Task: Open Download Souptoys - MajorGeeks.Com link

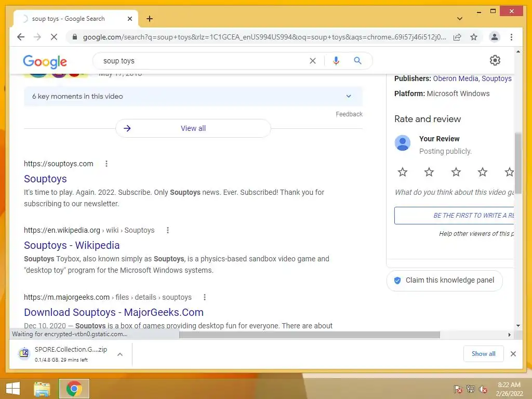Action: 114,312
